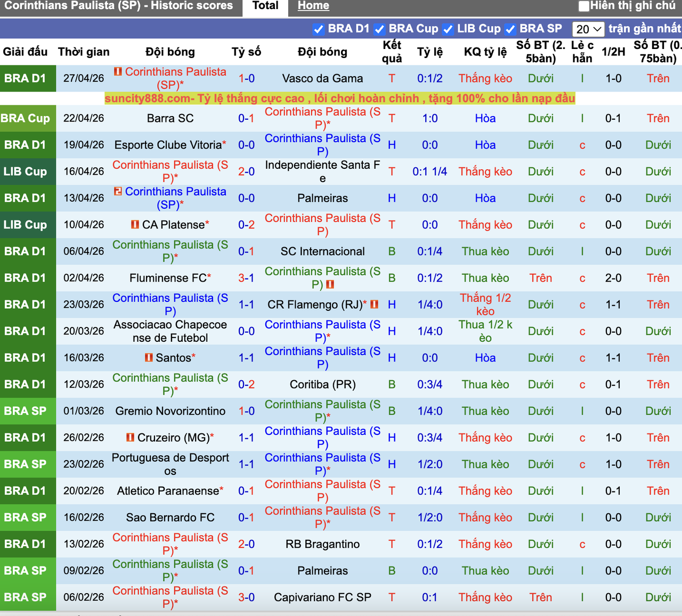Switch to the Home tab

point(313,6)
